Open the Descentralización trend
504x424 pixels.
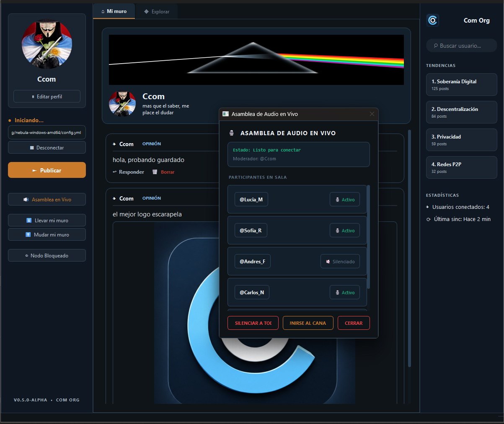coord(462,112)
